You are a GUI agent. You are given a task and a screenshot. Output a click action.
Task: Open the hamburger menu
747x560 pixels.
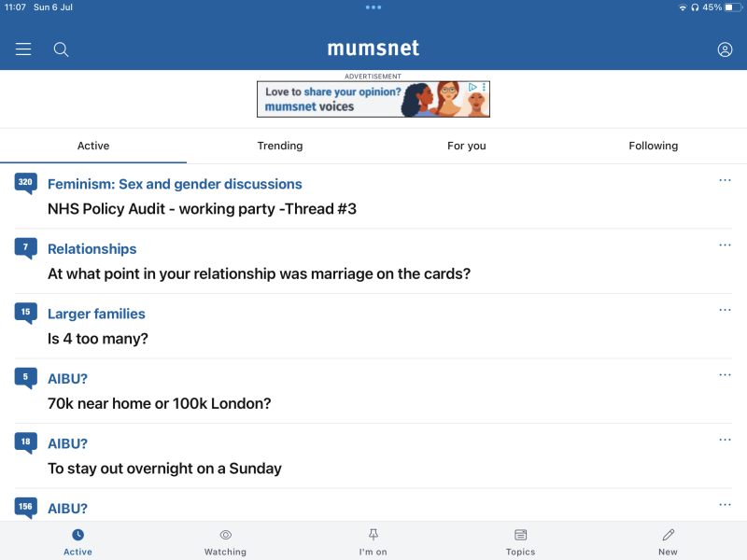tap(23, 49)
